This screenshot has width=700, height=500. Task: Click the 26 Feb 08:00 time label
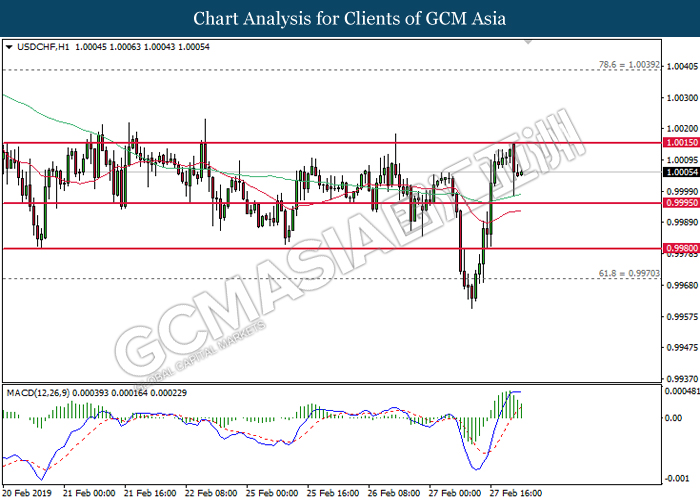pos(394,493)
